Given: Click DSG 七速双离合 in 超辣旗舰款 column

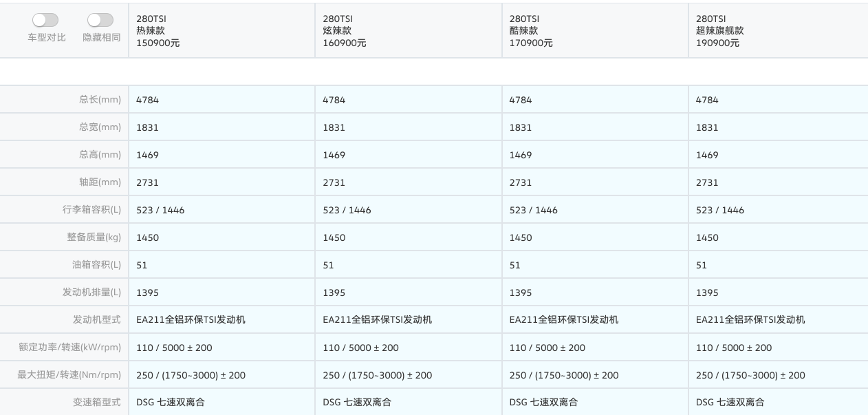Looking at the screenshot, I should tap(730, 403).
